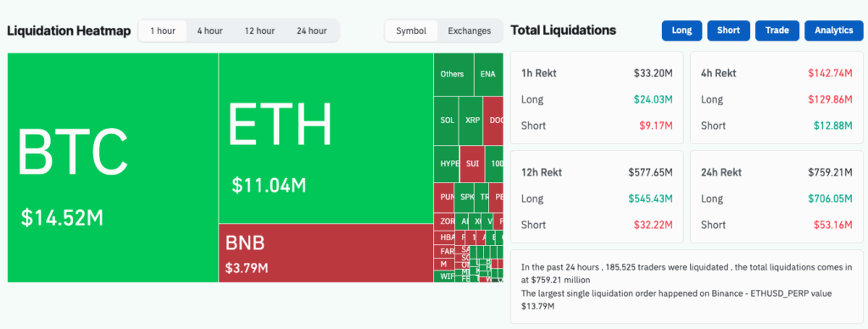The image size is (868, 329).
Task: Click the red SUI heatmap tile
Action: [472, 164]
